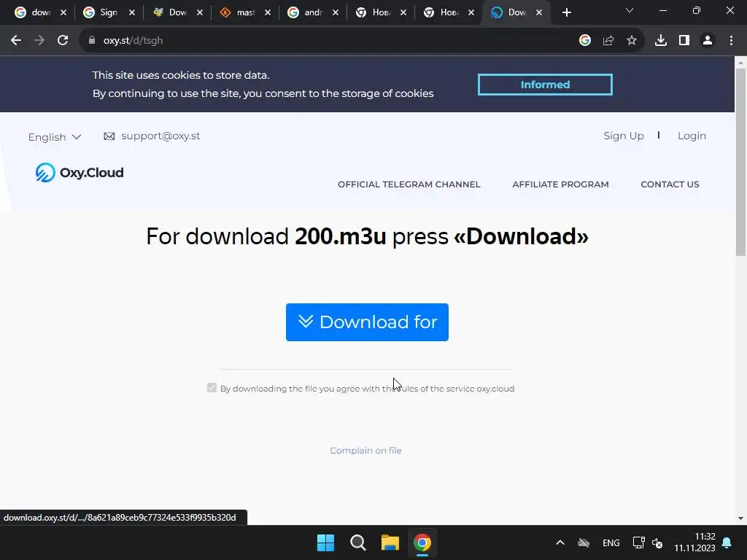
Task: Open the Windows Start menu
Action: (x=326, y=542)
